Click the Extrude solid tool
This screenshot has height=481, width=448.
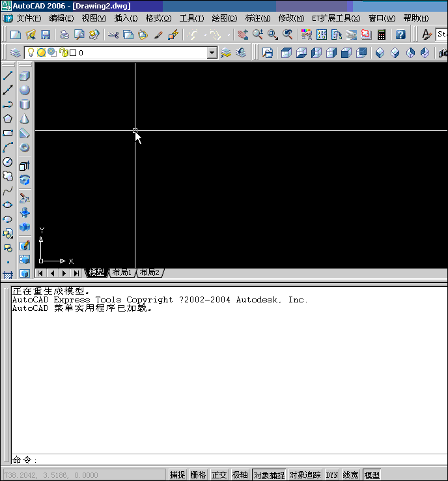[25, 166]
